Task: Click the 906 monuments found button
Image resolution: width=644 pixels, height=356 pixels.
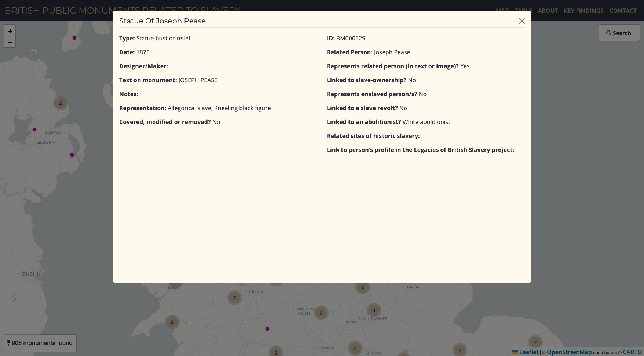Action: click(x=40, y=343)
